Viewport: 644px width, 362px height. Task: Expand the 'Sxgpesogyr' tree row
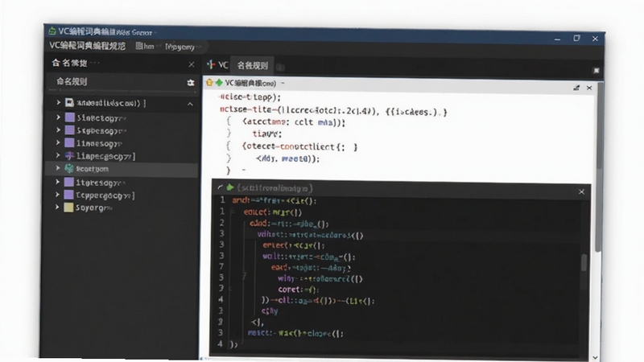[x=58, y=130]
